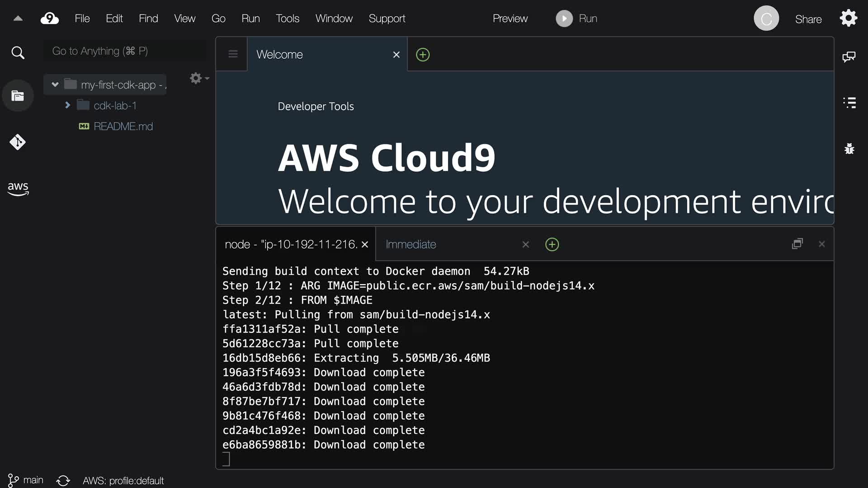Screen dimensions: 868x488
Task: Open the Source Control git icon
Action: click(x=18, y=142)
